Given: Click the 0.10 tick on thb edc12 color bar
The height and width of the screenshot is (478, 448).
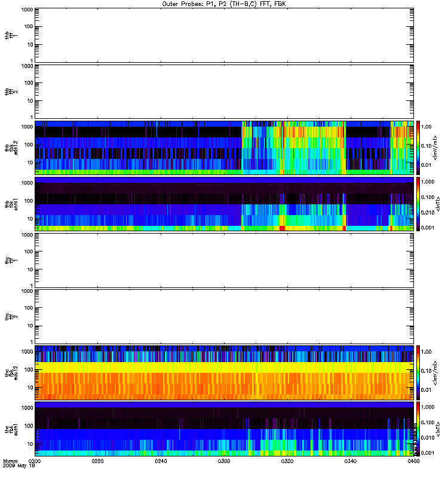Looking at the screenshot, I should [426, 146].
